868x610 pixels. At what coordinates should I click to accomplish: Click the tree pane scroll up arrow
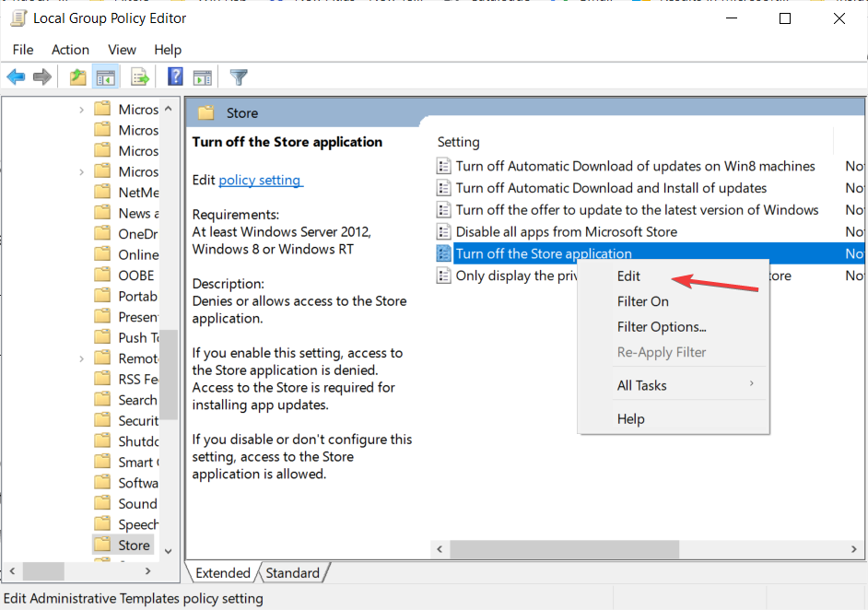point(169,109)
